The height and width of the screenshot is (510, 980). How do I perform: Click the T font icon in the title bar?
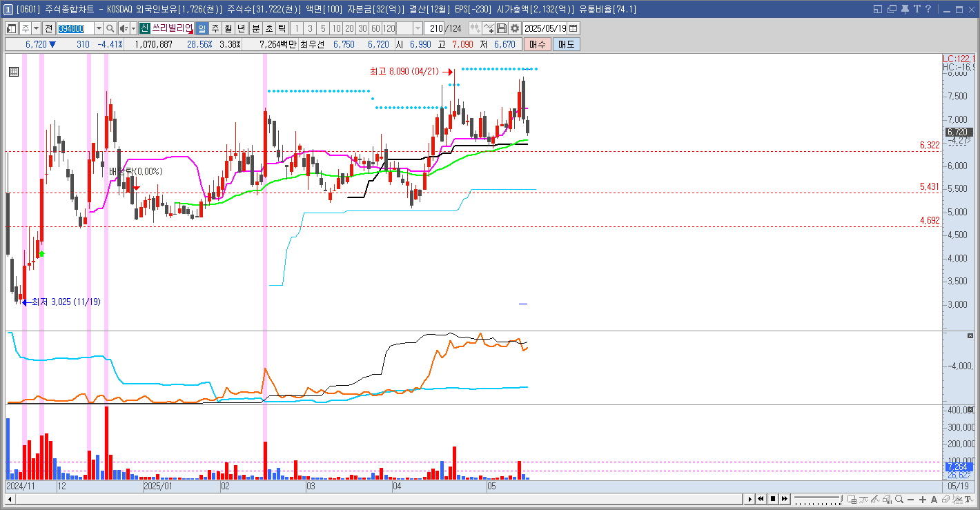(917, 9)
